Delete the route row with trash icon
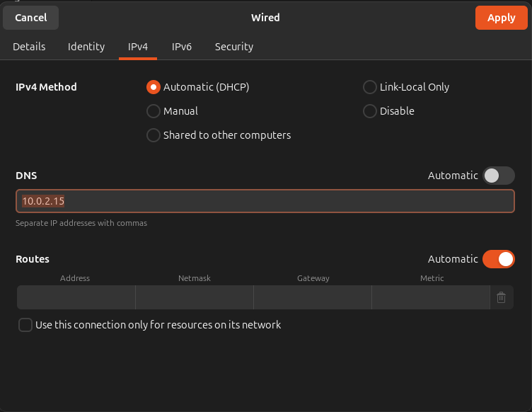Screen dimensions: 532x412 (501, 298)
